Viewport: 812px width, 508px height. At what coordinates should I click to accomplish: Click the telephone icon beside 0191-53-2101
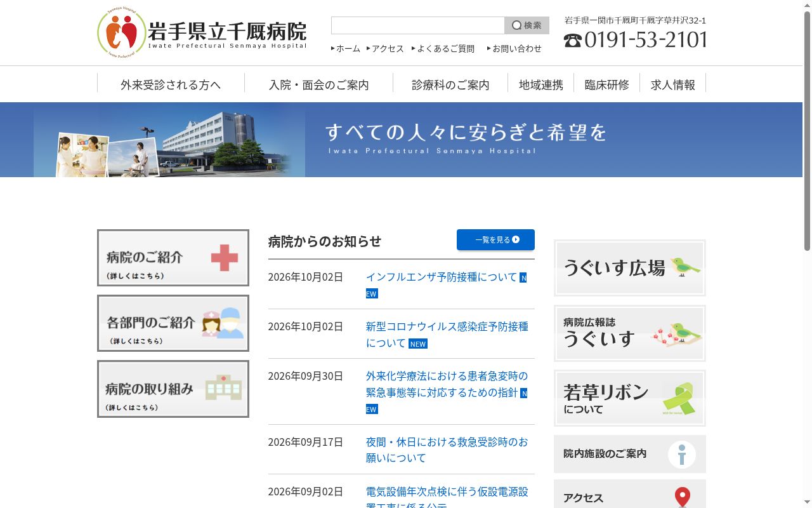pos(572,41)
